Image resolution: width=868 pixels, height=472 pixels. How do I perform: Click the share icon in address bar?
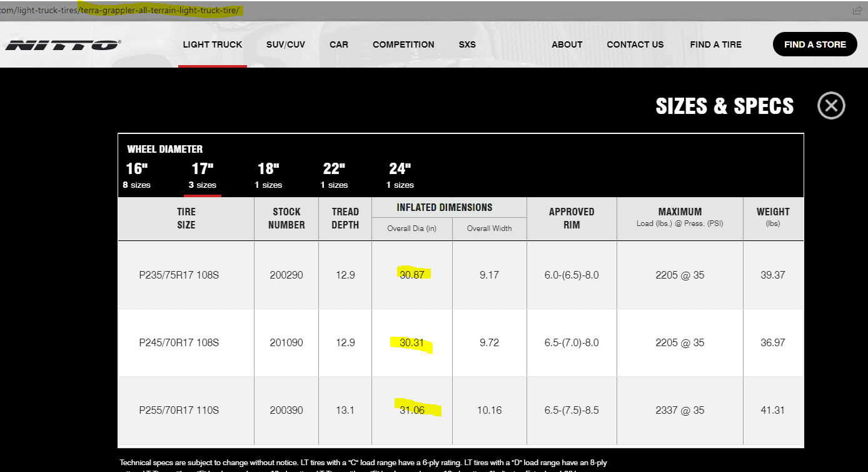pyautogui.click(x=857, y=11)
